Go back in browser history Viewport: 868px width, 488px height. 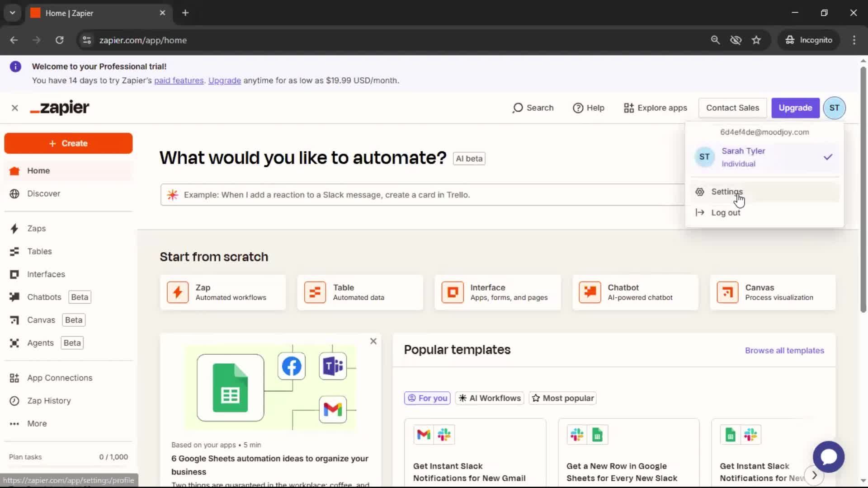pyautogui.click(x=14, y=40)
